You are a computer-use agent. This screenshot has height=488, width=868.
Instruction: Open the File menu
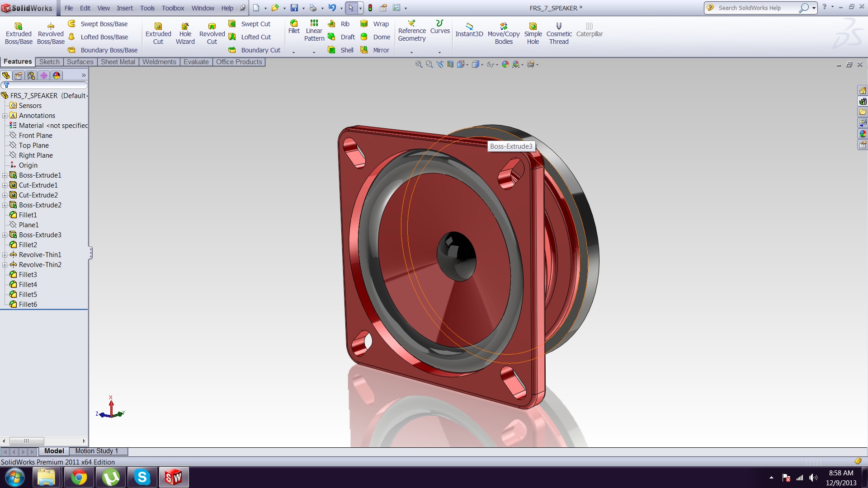coord(69,8)
